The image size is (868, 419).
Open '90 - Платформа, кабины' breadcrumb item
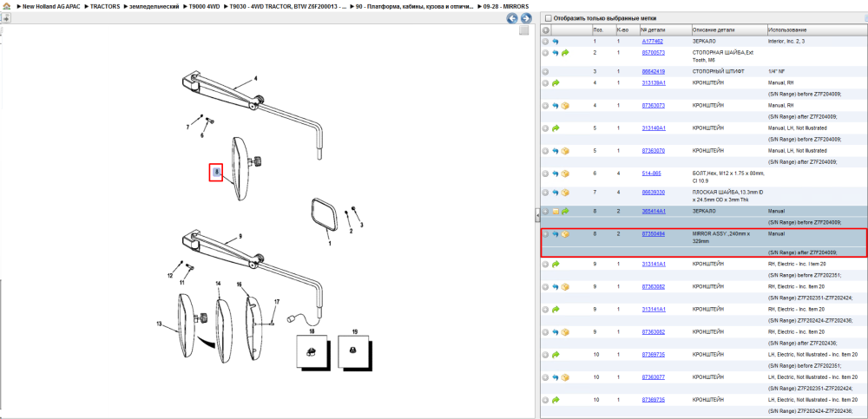[x=415, y=6]
